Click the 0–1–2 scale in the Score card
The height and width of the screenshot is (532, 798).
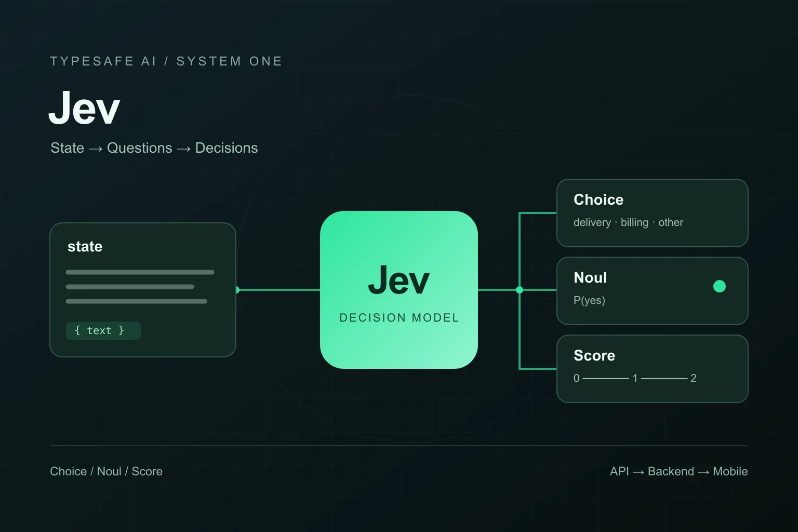coord(635,378)
